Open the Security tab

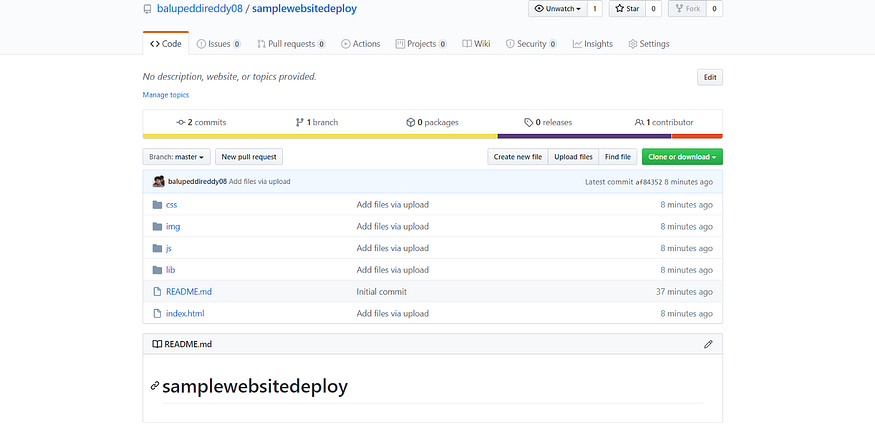coord(531,44)
